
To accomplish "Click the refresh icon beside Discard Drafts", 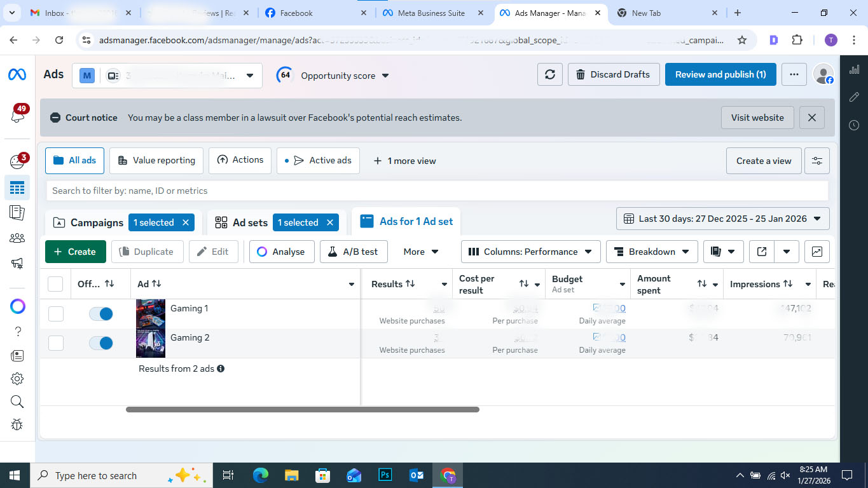I will pos(549,74).
